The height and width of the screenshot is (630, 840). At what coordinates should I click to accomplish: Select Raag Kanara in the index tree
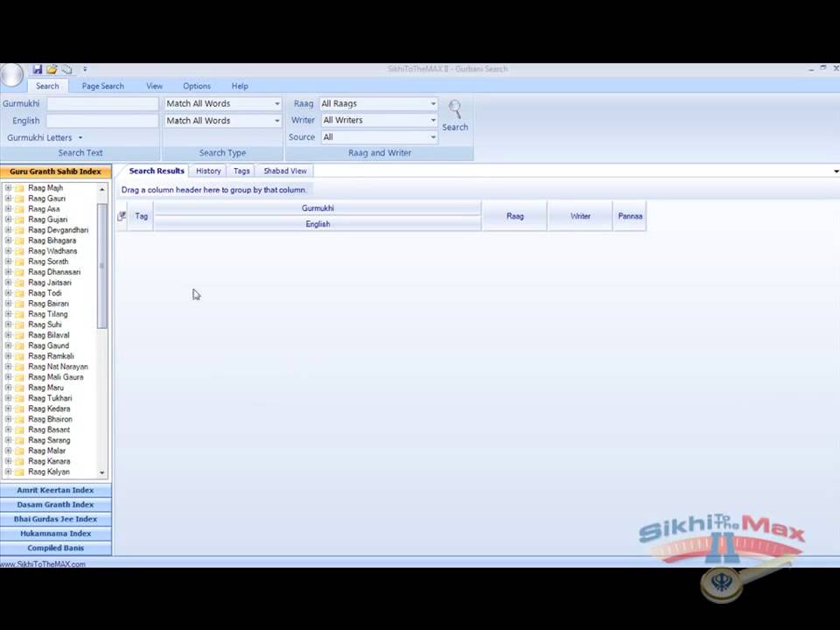49,461
